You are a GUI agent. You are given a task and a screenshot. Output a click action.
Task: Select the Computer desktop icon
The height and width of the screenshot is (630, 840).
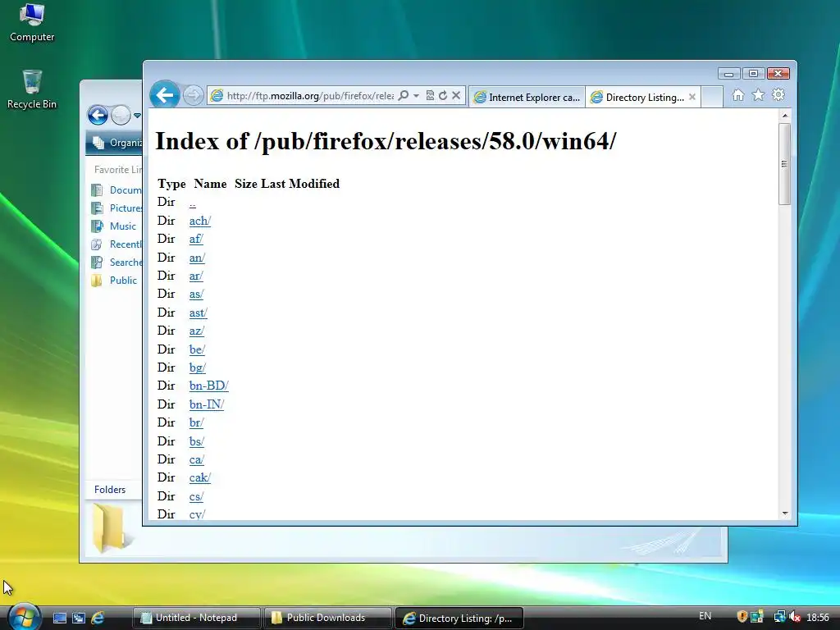32,22
